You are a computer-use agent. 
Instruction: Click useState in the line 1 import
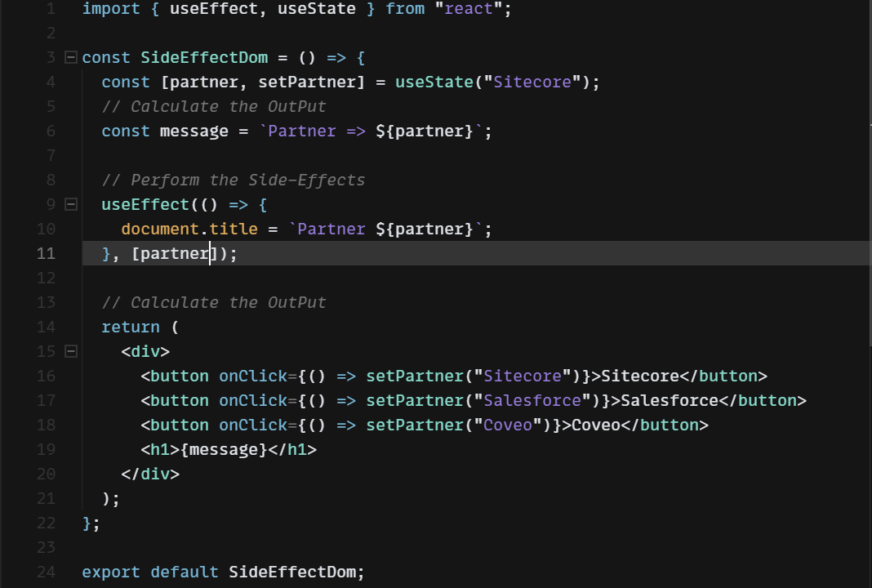coord(317,8)
